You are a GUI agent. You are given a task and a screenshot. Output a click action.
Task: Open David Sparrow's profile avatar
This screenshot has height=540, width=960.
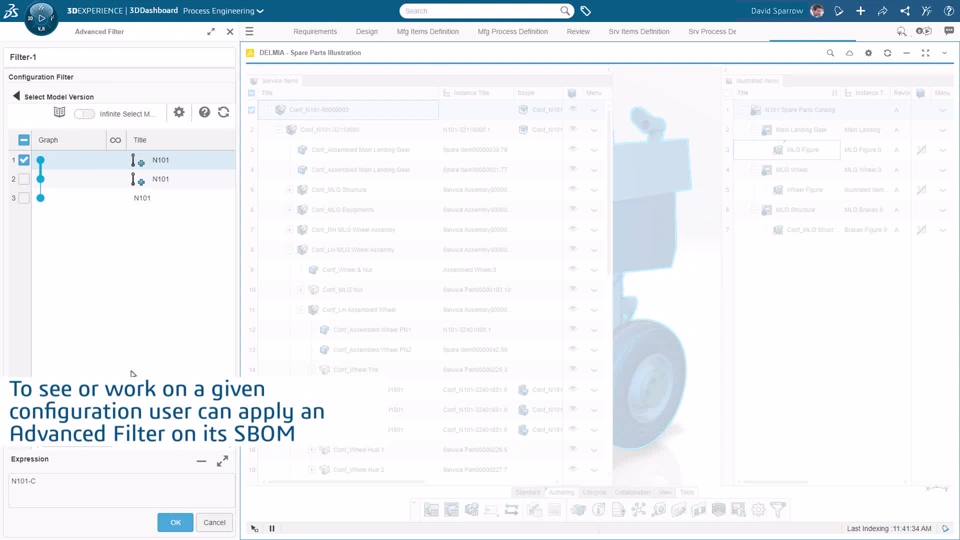click(x=817, y=10)
